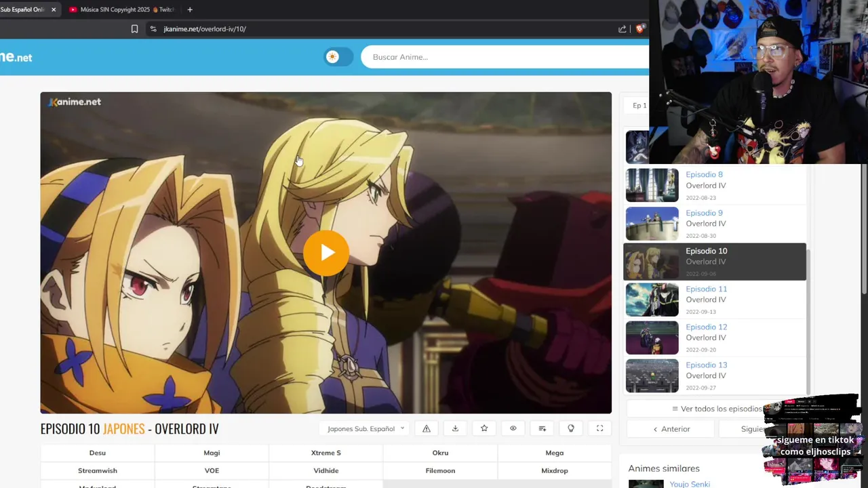The image size is (868, 488).
Task: Open the Youjo Senki similar anime link
Action: [690, 484]
